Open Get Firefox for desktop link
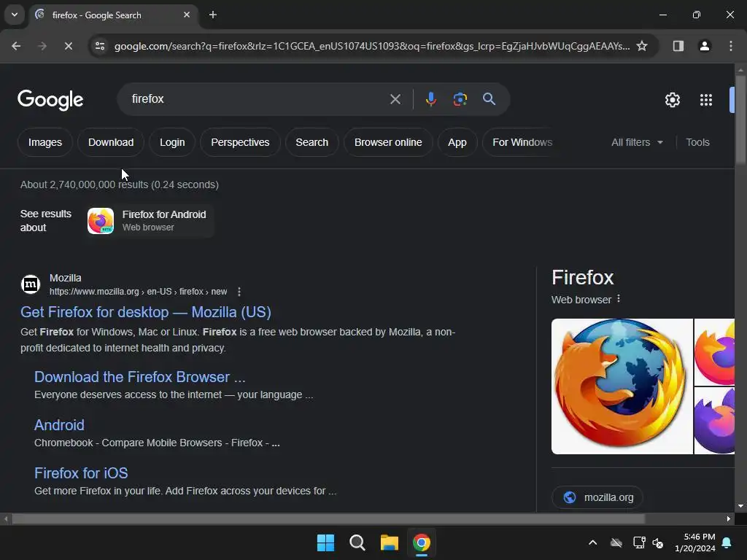Screen dimensions: 747x560 pyautogui.click(x=146, y=312)
